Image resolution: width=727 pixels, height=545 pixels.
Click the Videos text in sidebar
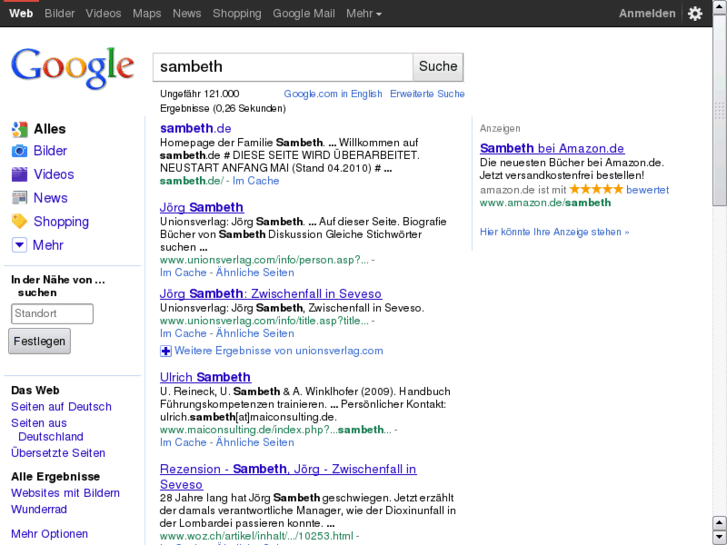click(54, 174)
